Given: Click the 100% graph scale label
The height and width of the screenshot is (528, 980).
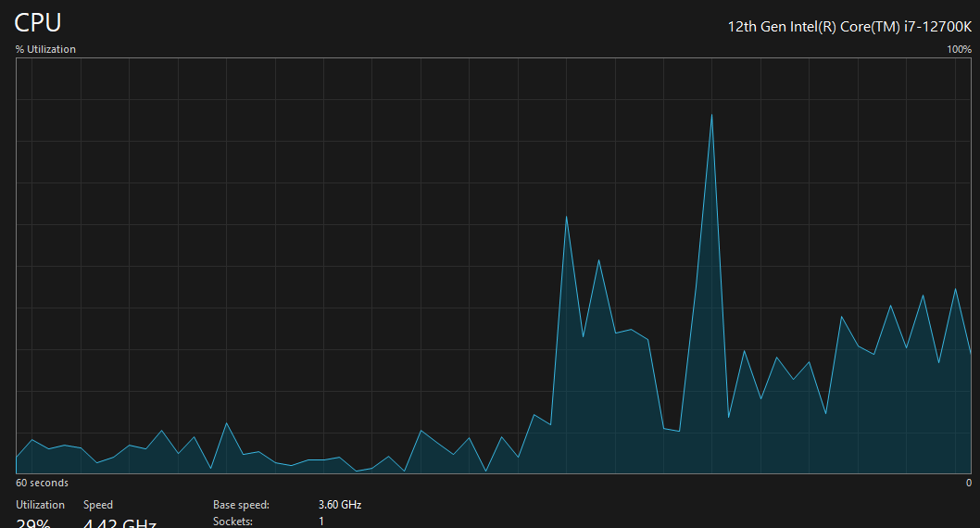Looking at the screenshot, I should click(x=959, y=49).
